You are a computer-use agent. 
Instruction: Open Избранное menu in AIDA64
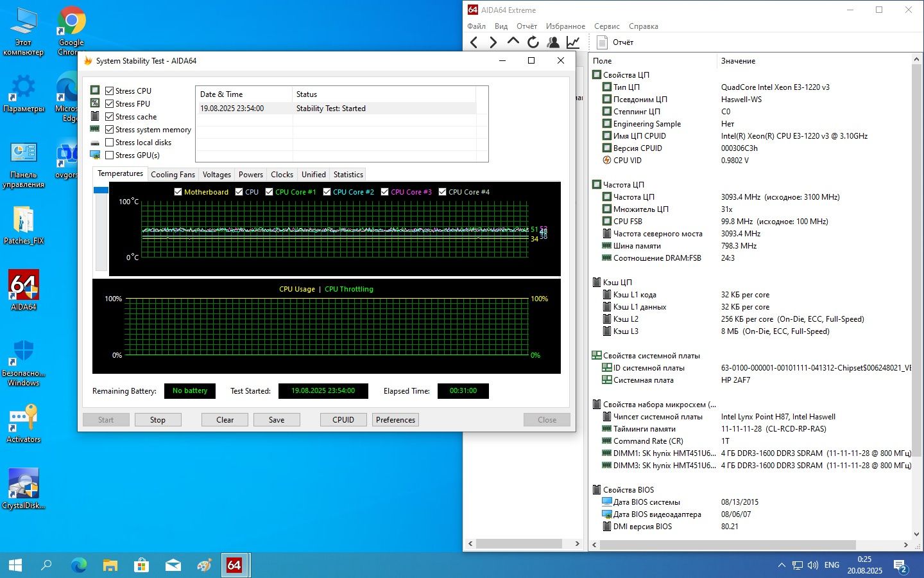(x=565, y=26)
